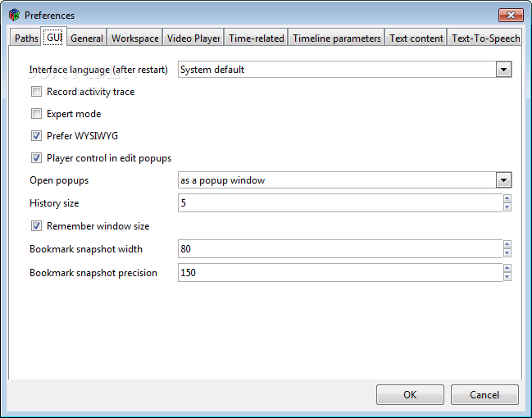Viewport: 532px width, 418px height.
Task: Open Timeline parameters tab
Action: tap(337, 38)
